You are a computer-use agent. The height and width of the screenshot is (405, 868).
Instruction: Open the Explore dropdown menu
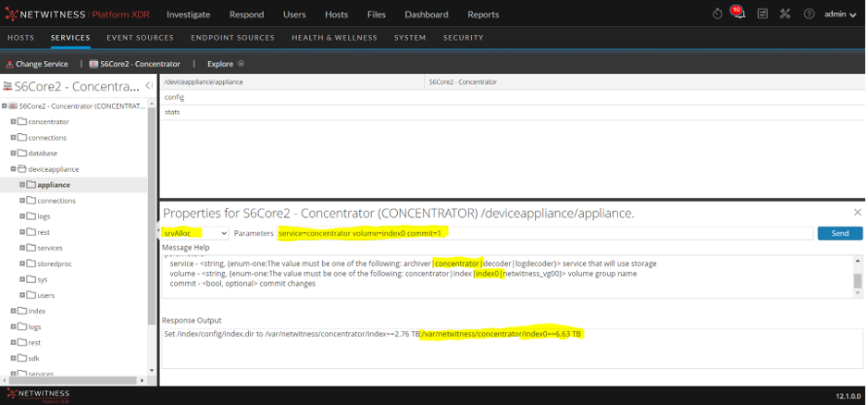(x=226, y=64)
